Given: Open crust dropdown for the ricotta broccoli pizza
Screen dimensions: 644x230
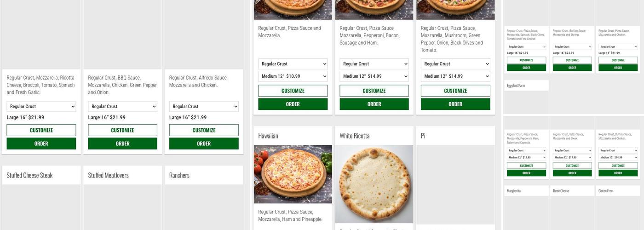Looking at the screenshot, I should coord(41,106).
